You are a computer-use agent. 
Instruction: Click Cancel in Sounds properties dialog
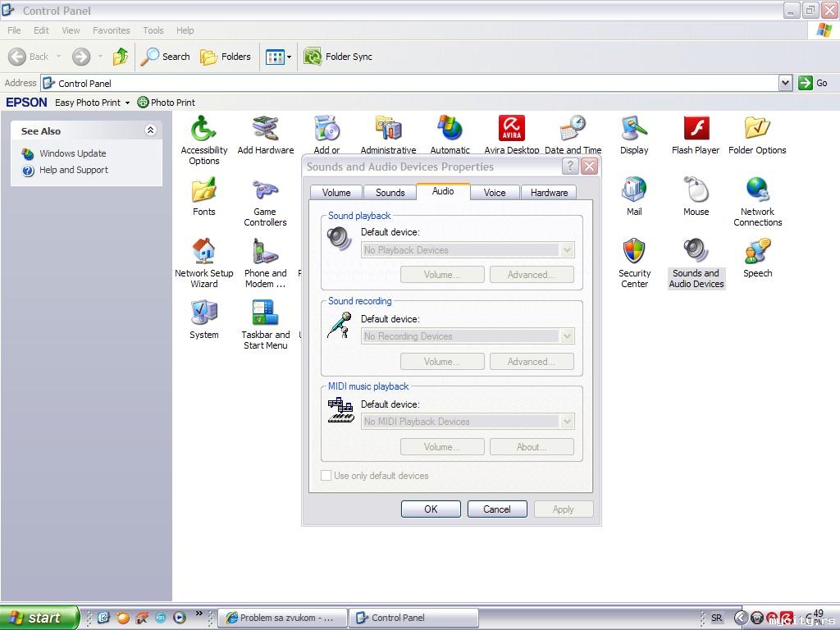(x=497, y=509)
